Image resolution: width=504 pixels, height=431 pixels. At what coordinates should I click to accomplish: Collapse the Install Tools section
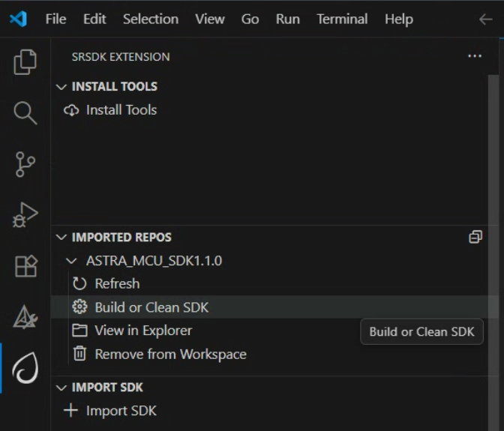(x=61, y=87)
